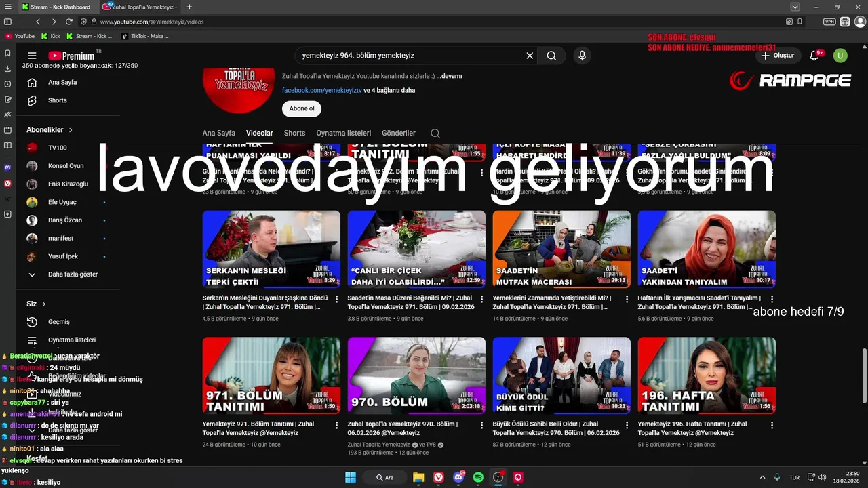Open Spotify from the taskbar
Image resolution: width=868 pixels, height=488 pixels.
point(478,477)
